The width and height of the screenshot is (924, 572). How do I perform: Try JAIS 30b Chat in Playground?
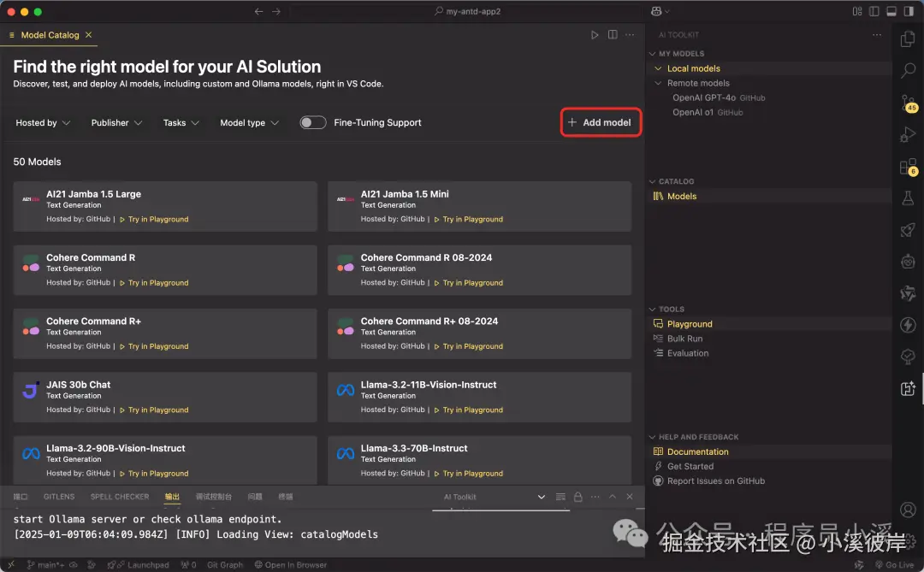(x=154, y=410)
